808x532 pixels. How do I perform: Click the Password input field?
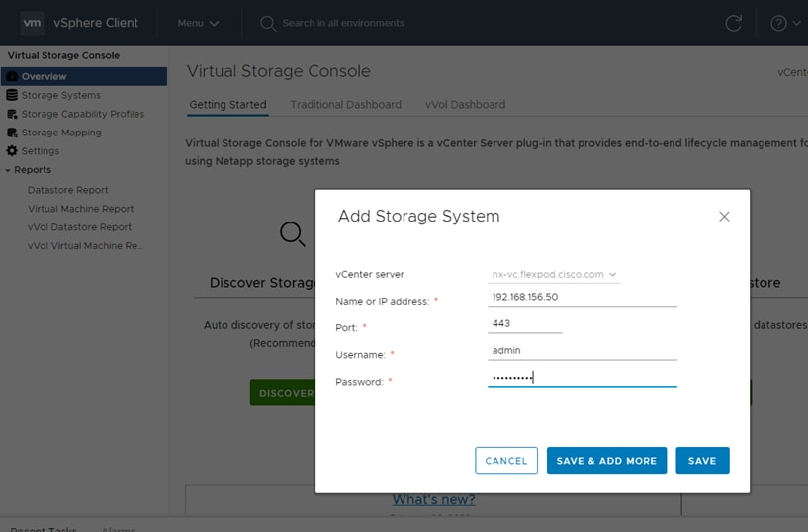(x=583, y=378)
